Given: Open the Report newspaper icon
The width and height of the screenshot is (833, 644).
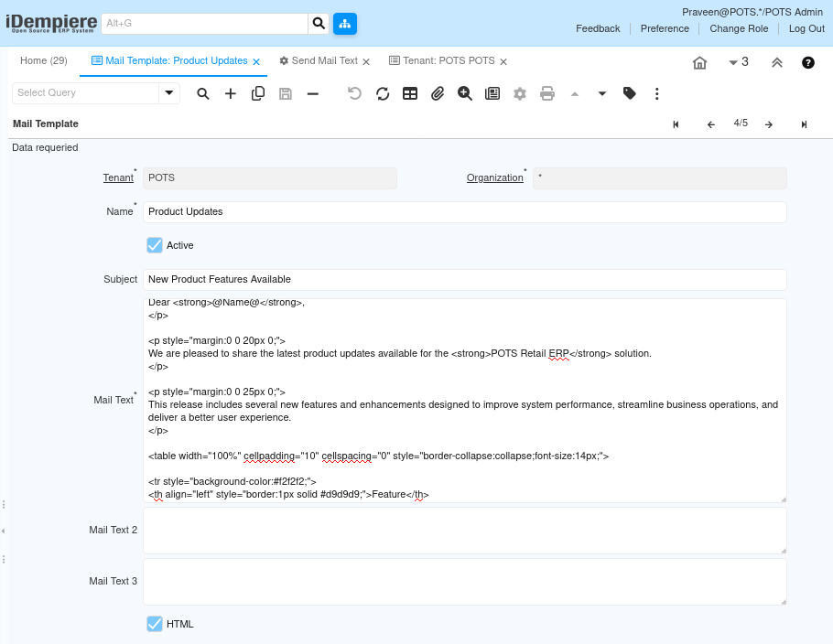Looking at the screenshot, I should 492,94.
